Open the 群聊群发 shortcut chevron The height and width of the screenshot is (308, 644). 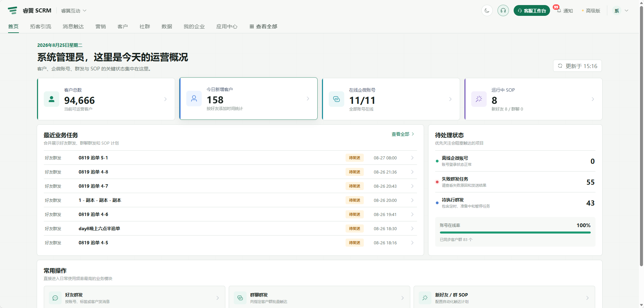point(402,298)
